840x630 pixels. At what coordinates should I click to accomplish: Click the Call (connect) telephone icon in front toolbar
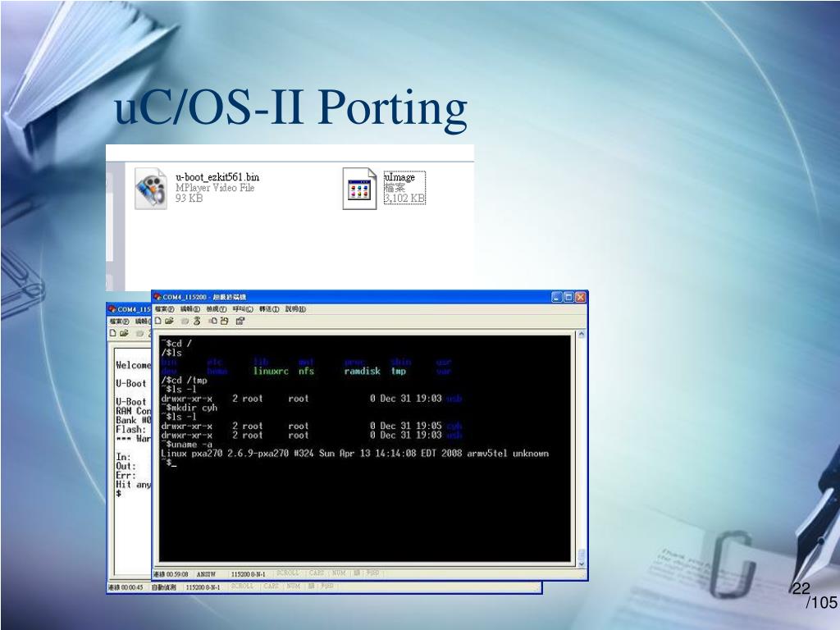[x=185, y=321]
